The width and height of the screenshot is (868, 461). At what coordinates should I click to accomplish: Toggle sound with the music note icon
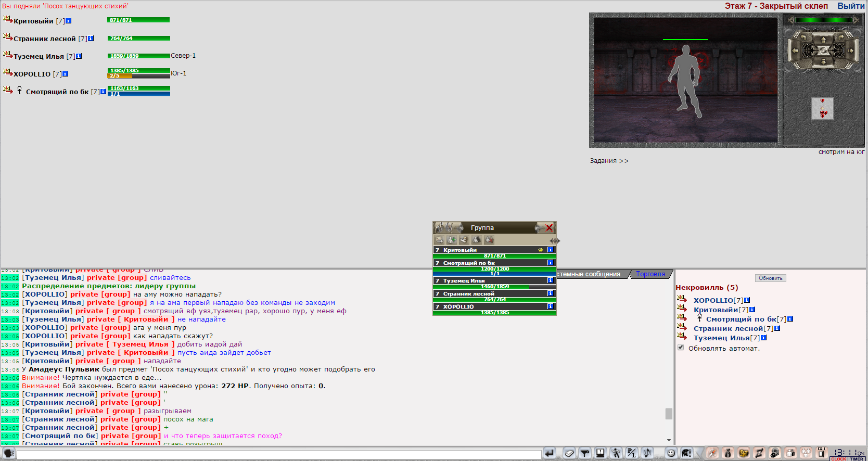pos(647,453)
